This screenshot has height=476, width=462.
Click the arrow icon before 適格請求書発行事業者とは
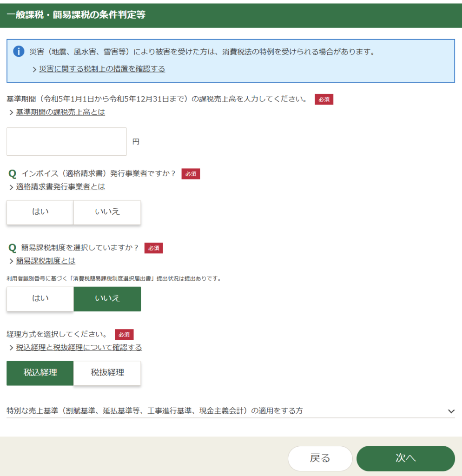tap(11, 187)
